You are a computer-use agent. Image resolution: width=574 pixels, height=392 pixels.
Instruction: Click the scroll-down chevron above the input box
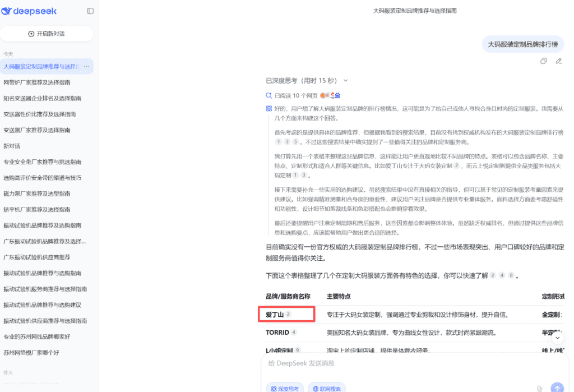[x=557, y=338]
